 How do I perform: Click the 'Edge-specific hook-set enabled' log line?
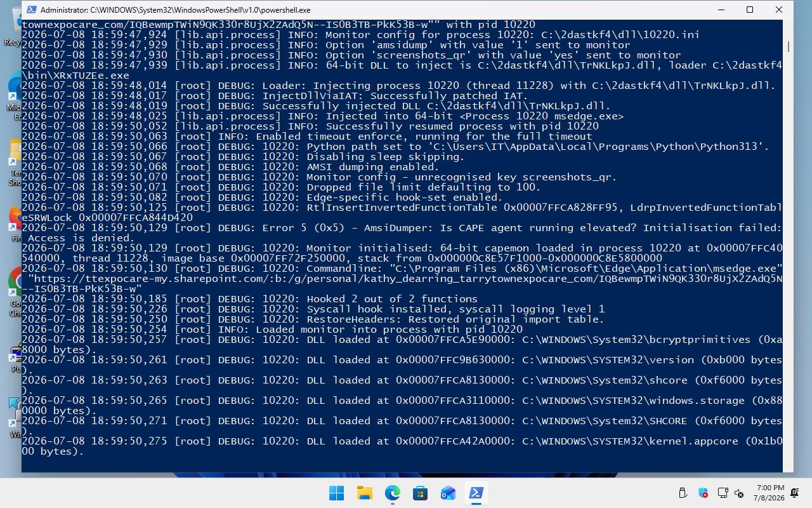tap(262, 197)
